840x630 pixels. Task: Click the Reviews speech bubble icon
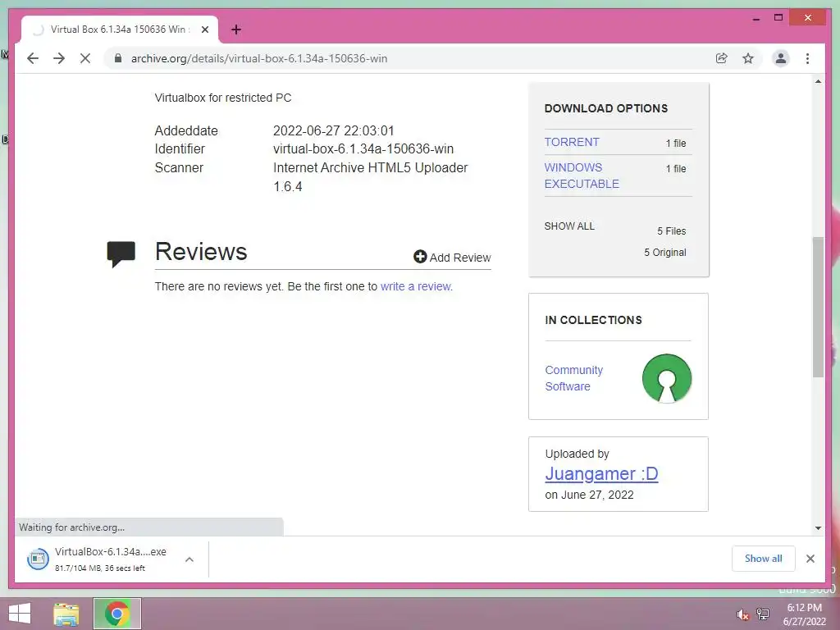[x=121, y=254]
